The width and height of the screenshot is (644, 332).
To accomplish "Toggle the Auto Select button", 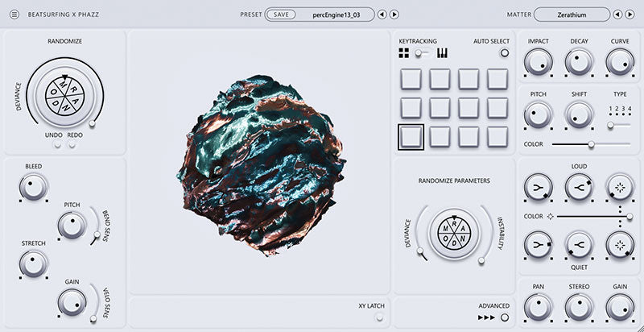I will pos(505,54).
